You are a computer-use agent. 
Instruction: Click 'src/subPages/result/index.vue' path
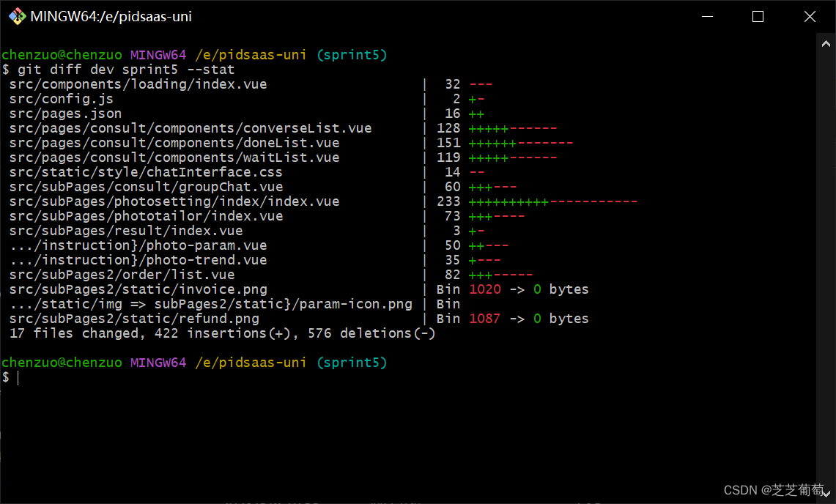[x=126, y=231]
